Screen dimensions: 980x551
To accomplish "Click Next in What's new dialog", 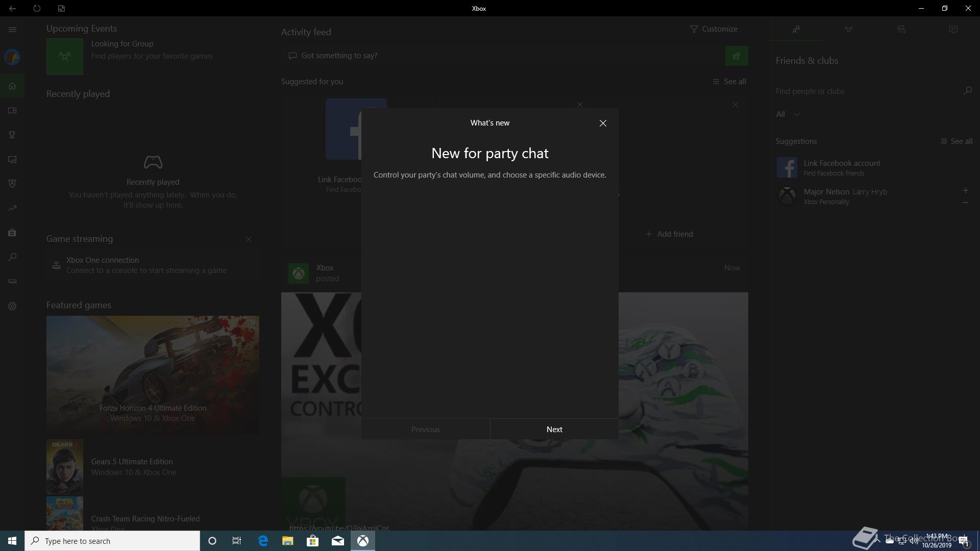I will (x=554, y=429).
